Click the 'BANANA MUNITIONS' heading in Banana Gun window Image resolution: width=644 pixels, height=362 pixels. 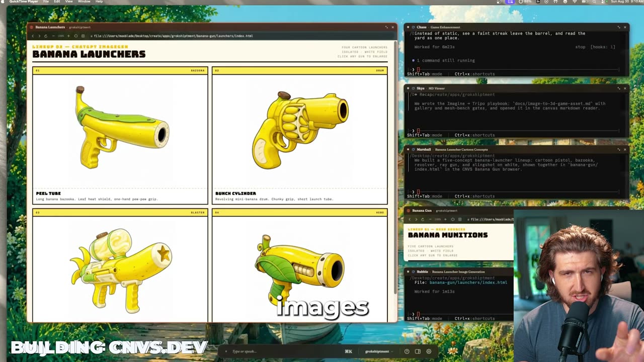click(x=448, y=235)
